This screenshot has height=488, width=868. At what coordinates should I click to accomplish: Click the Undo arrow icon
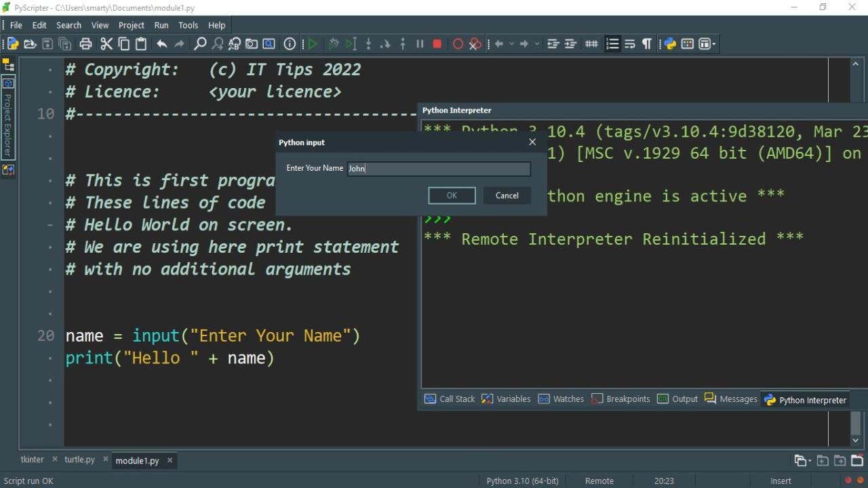pos(161,44)
